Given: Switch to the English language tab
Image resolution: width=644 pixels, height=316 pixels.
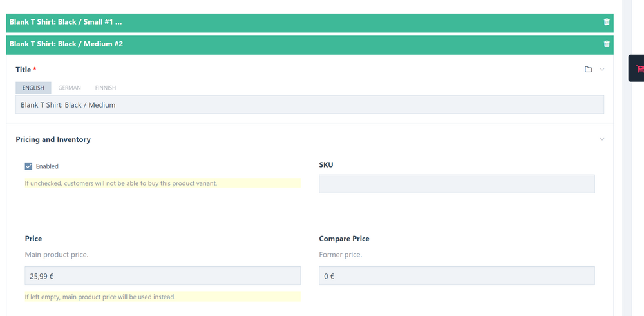Looking at the screenshot, I should [x=33, y=88].
